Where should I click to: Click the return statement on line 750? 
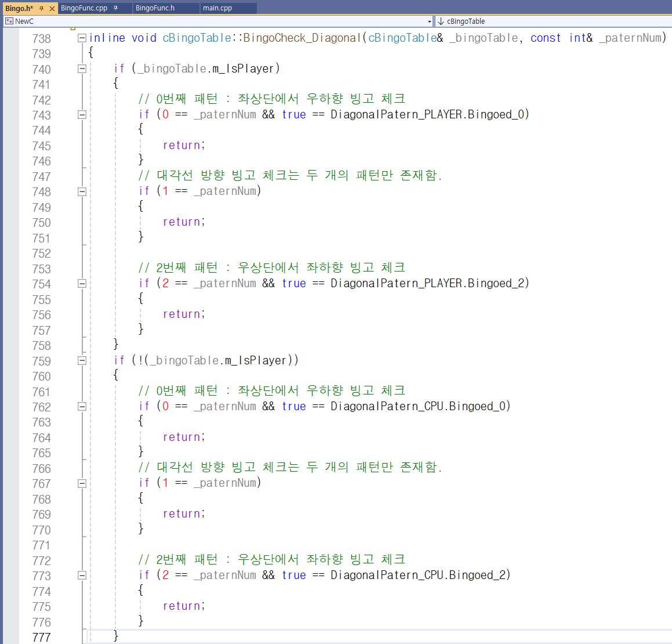[184, 222]
